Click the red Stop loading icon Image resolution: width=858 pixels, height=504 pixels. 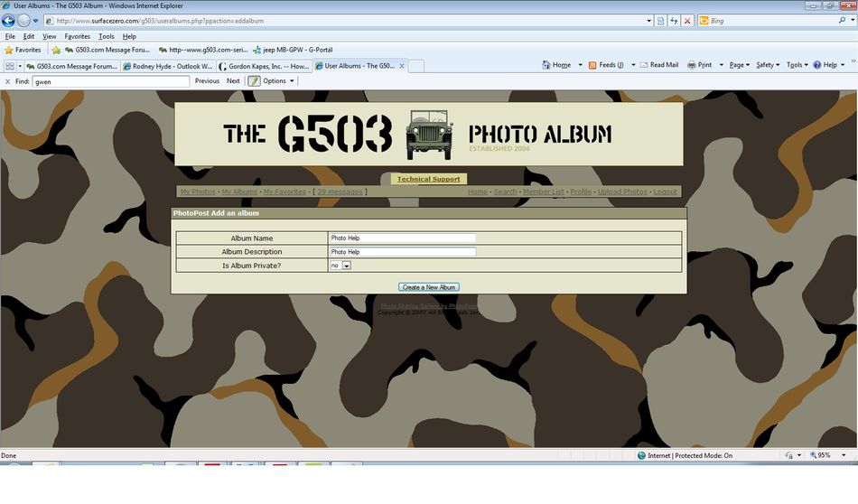[687, 21]
